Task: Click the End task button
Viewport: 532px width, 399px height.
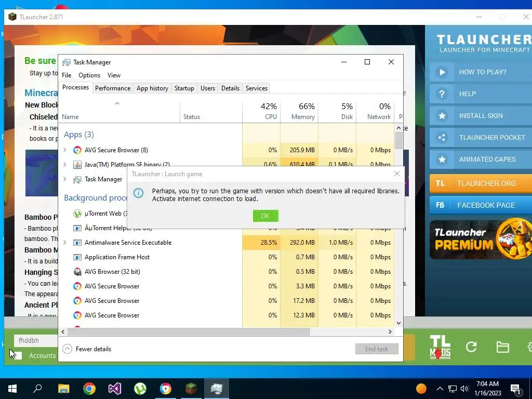Action: (x=377, y=349)
